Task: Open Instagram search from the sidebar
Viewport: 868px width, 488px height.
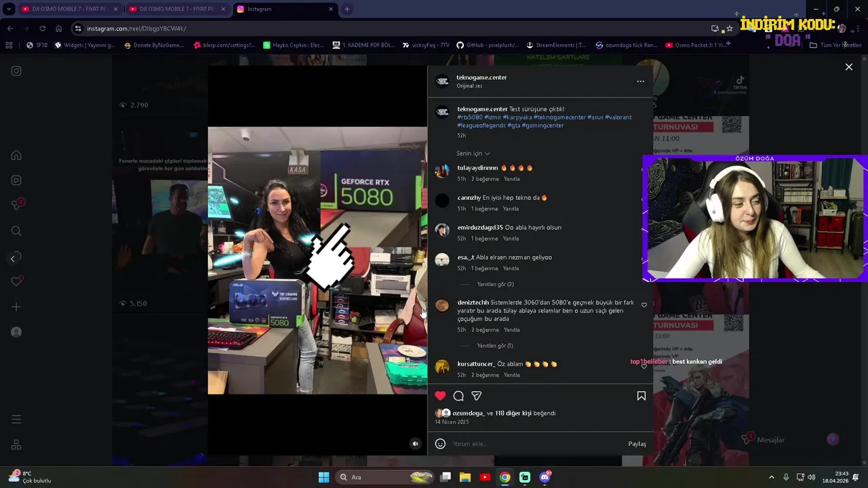Action: tap(16, 231)
